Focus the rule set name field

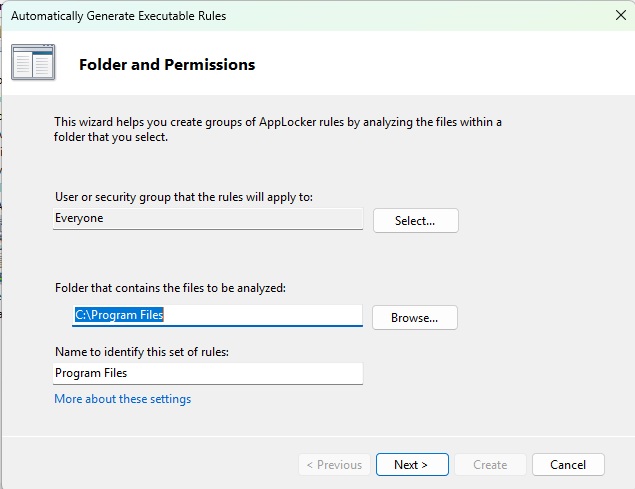tap(208, 373)
